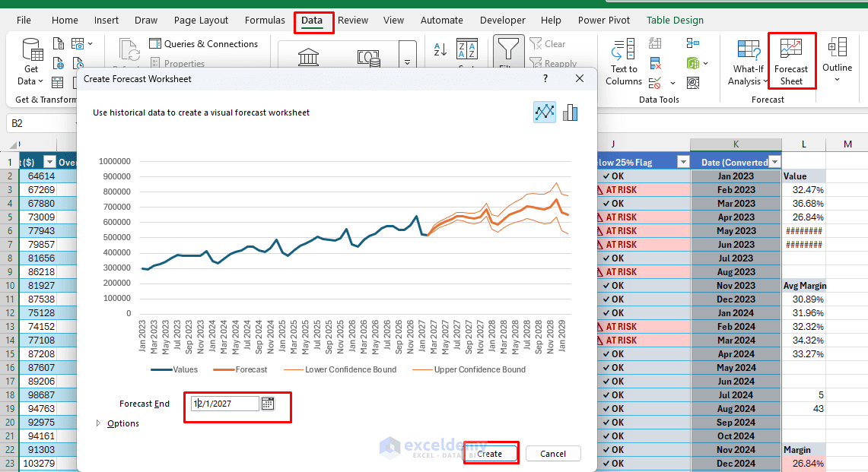868x472 pixels.
Task: Click Manage Data Model icon
Action: coord(692,83)
